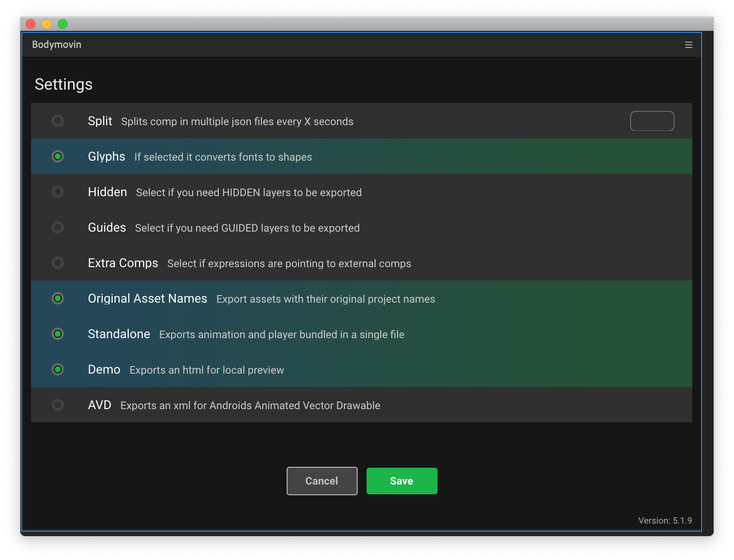Disable the Demo radio button
734x560 pixels.
tap(58, 369)
